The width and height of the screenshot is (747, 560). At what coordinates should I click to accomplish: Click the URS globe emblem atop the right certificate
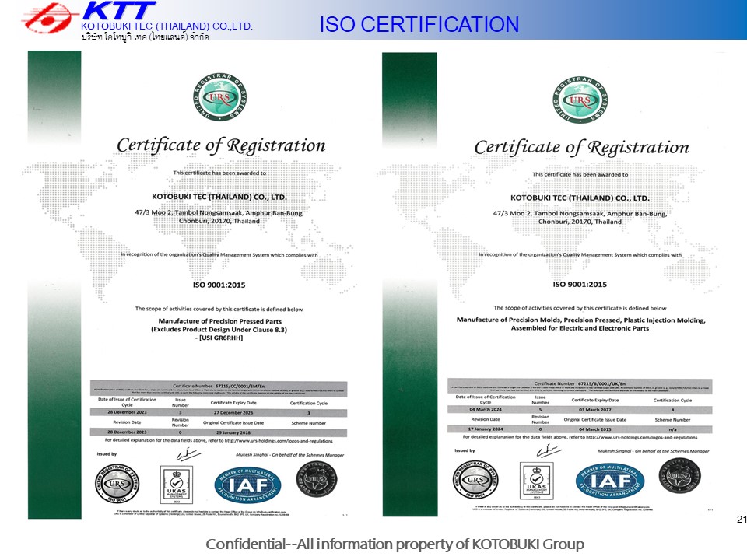[x=580, y=99]
